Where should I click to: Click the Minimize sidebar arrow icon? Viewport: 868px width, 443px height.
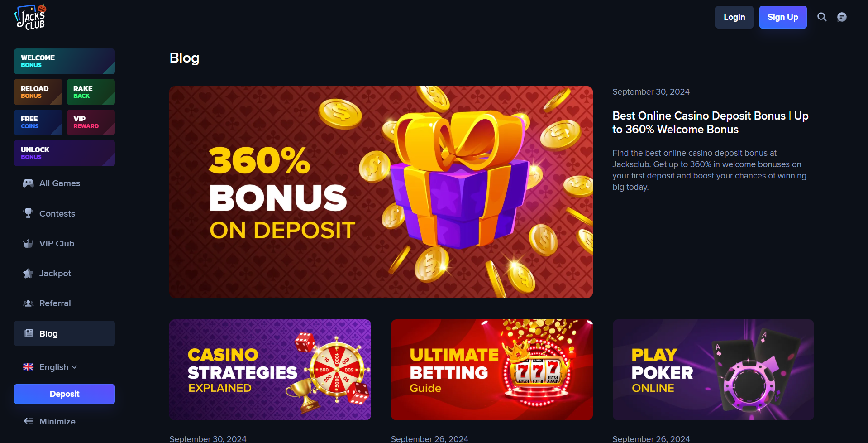[x=28, y=421]
